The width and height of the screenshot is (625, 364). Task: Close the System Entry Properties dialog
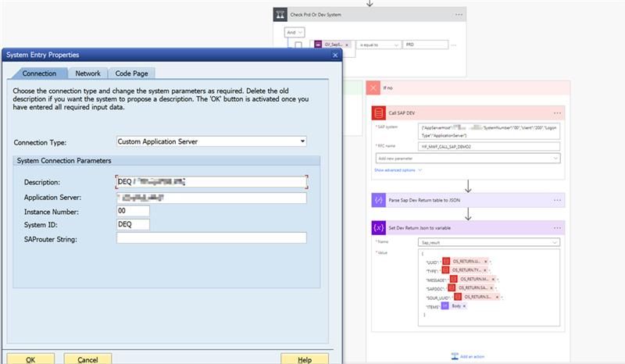point(335,55)
